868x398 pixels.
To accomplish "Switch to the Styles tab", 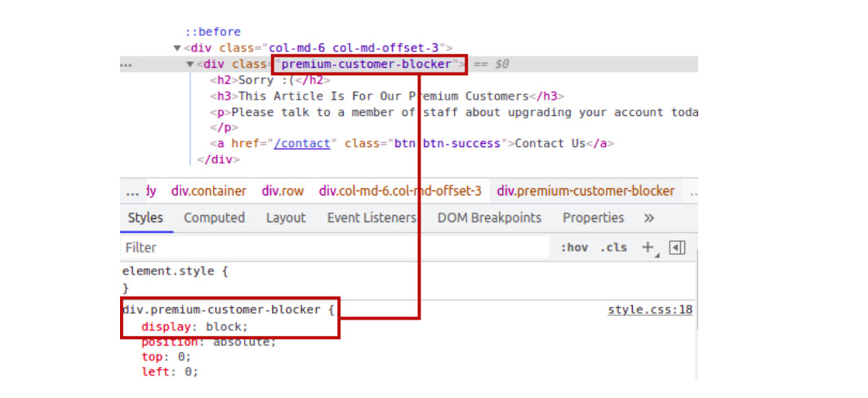I will point(145,218).
